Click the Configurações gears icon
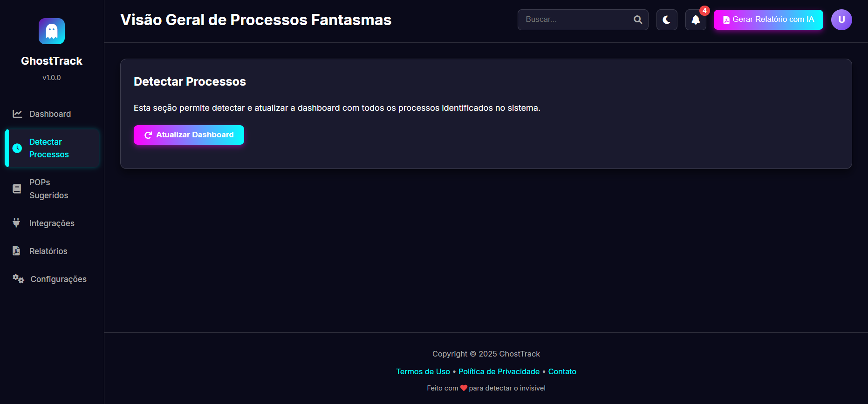The height and width of the screenshot is (404, 868). 18,279
